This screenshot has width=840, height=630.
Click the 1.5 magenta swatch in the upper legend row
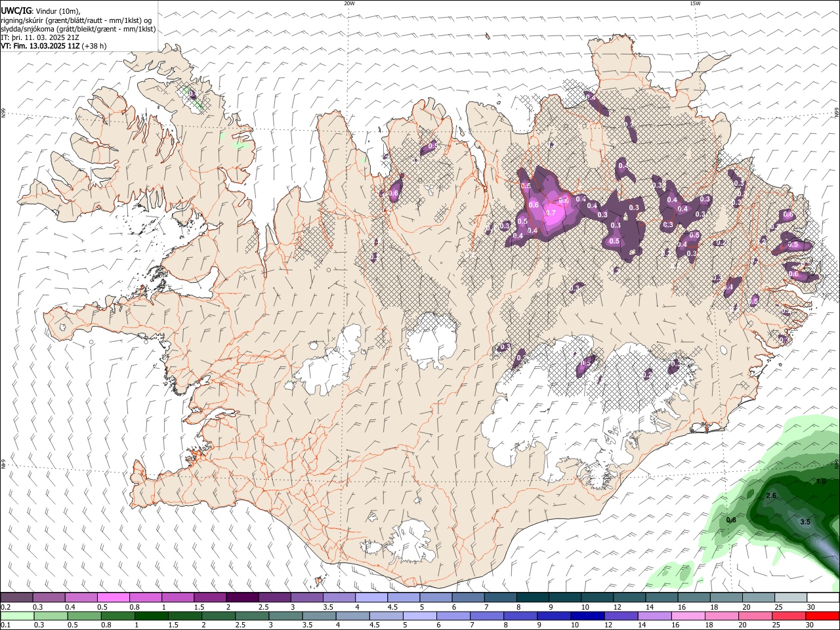209,598
